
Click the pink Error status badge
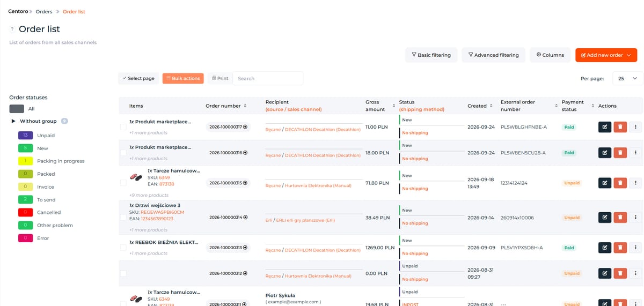[x=25, y=238]
